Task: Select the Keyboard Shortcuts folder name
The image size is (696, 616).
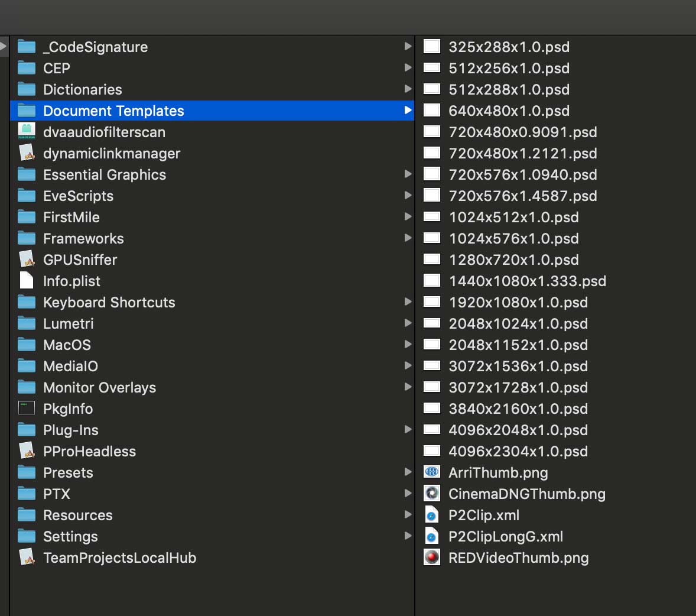Action: (x=109, y=303)
